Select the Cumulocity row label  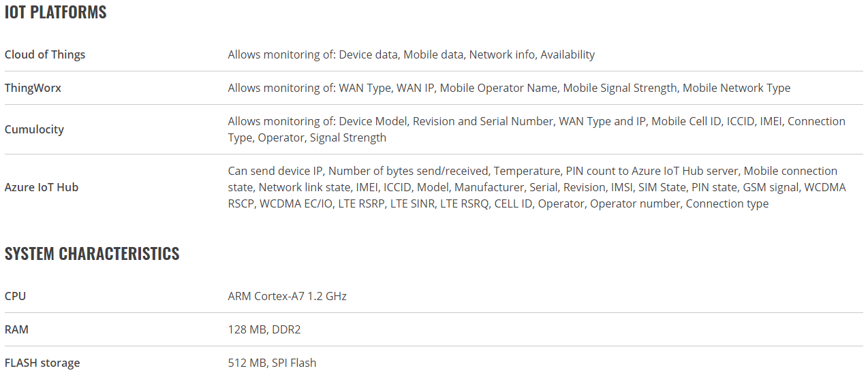click(34, 129)
